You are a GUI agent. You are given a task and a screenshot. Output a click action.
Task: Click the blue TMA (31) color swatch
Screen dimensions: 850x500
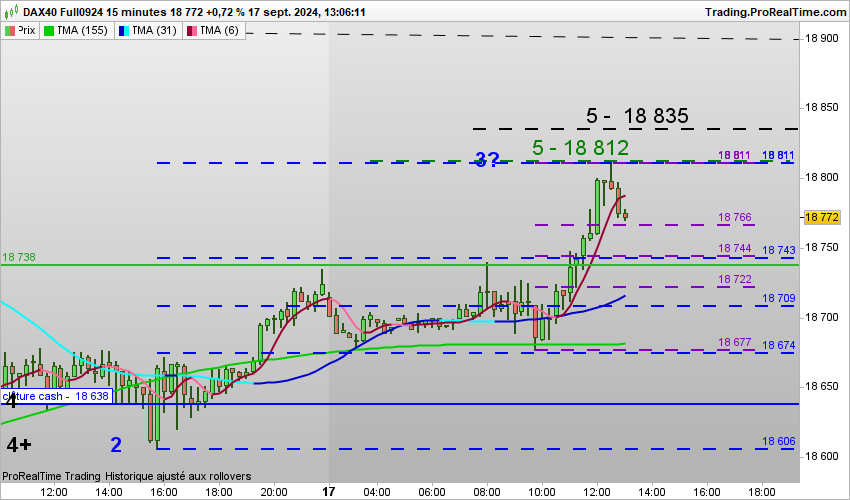click(124, 31)
